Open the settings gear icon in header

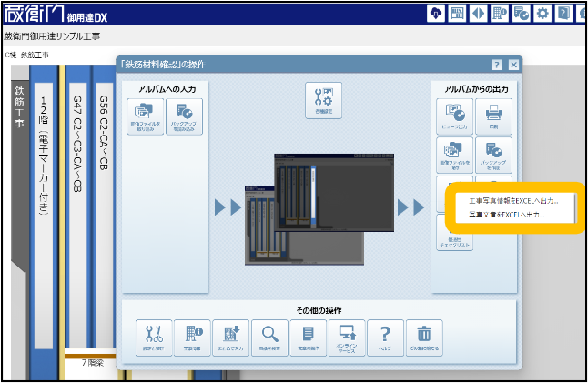pyautogui.click(x=542, y=14)
